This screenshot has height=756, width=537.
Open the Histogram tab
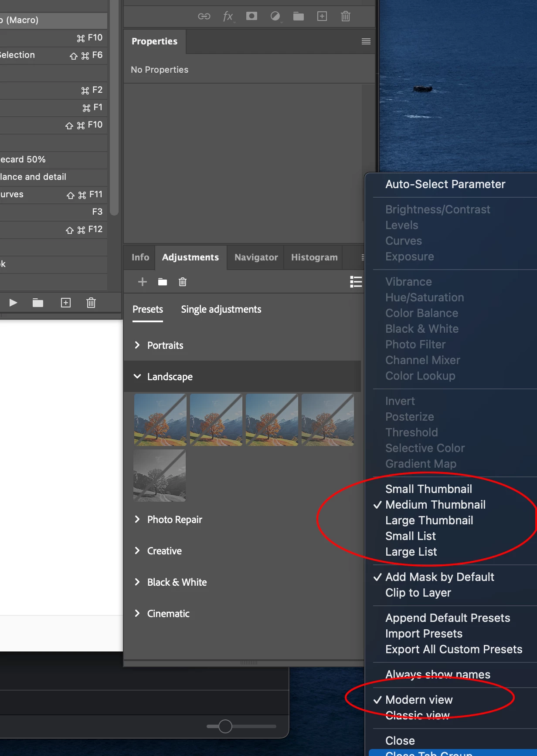pos(314,257)
